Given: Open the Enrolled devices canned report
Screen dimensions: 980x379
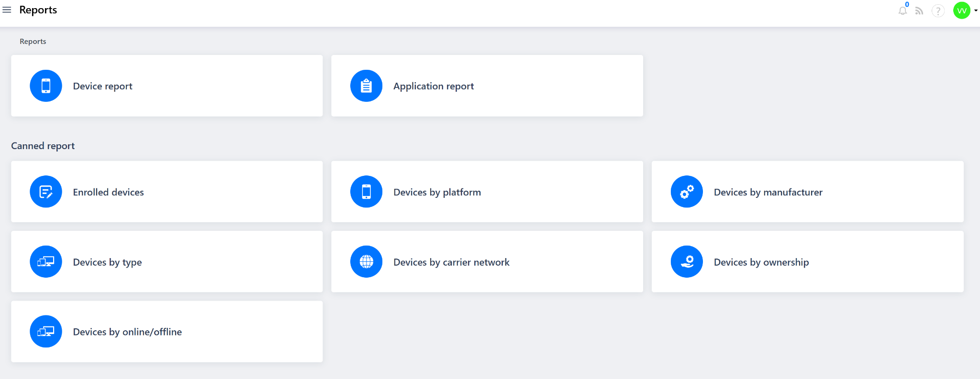Looking at the screenshot, I should (108, 192).
